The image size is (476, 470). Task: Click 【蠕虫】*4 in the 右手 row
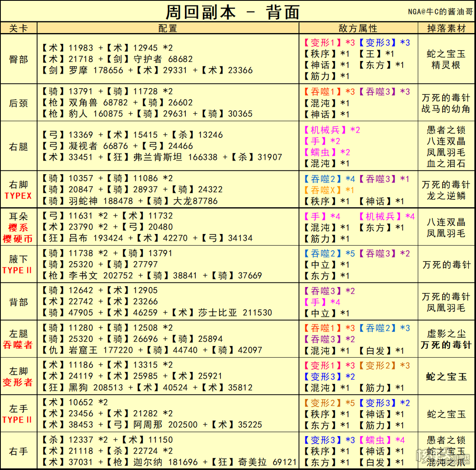pos(382,440)
